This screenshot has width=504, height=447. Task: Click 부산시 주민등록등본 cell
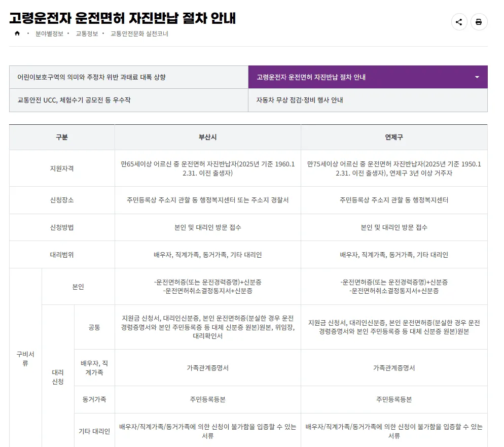[x=208, y=399]
